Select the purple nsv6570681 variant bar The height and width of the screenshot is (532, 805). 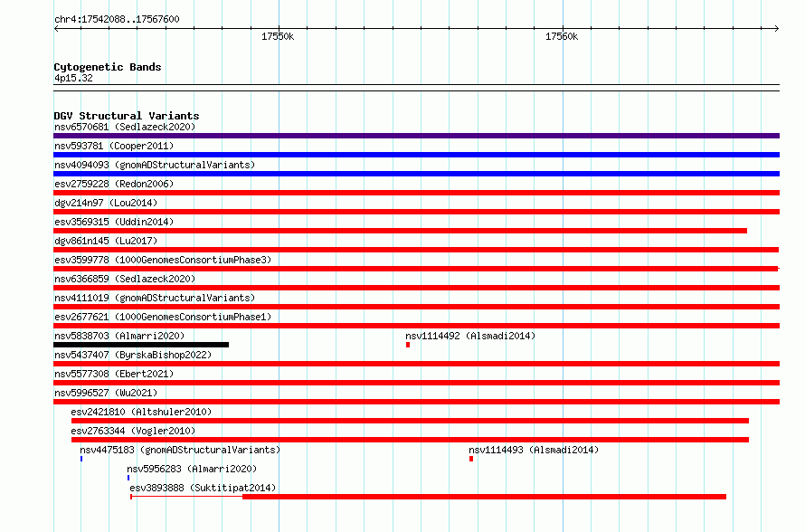pos(416,136)
